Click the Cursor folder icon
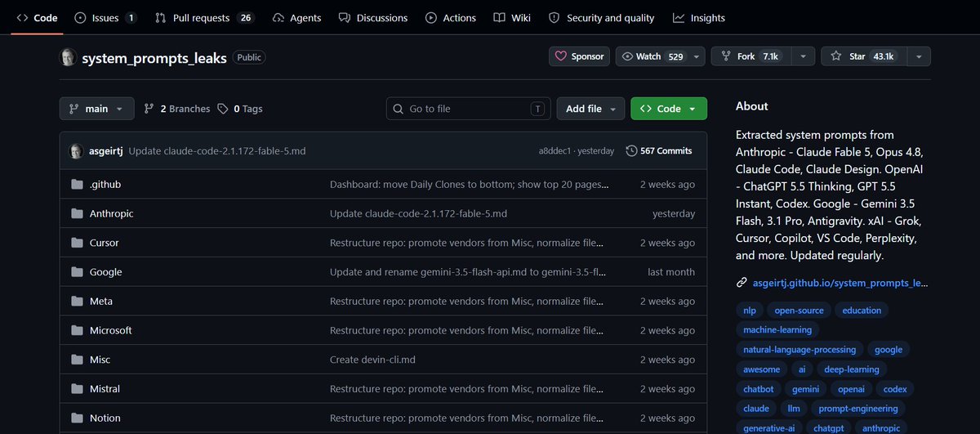The width and height of the screenshot is (980, 434). tap(77, 243)
